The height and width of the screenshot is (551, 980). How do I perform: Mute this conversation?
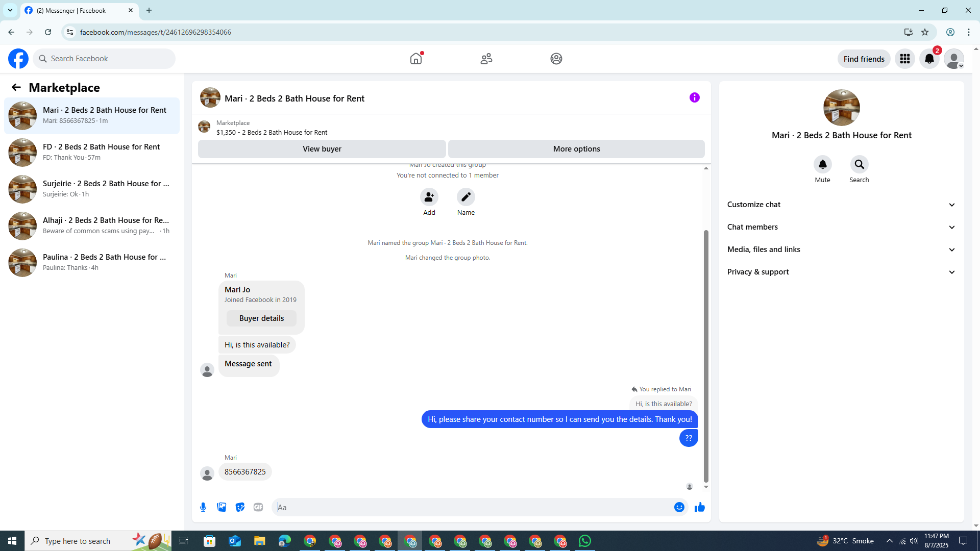click(x=822, y=165)
